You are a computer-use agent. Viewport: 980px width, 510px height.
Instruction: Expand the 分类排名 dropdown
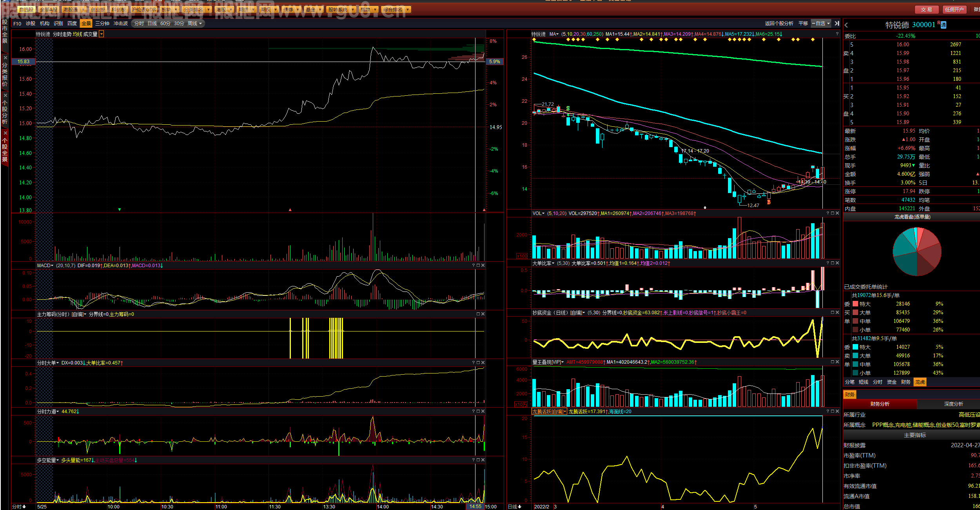tap(208, 9)
